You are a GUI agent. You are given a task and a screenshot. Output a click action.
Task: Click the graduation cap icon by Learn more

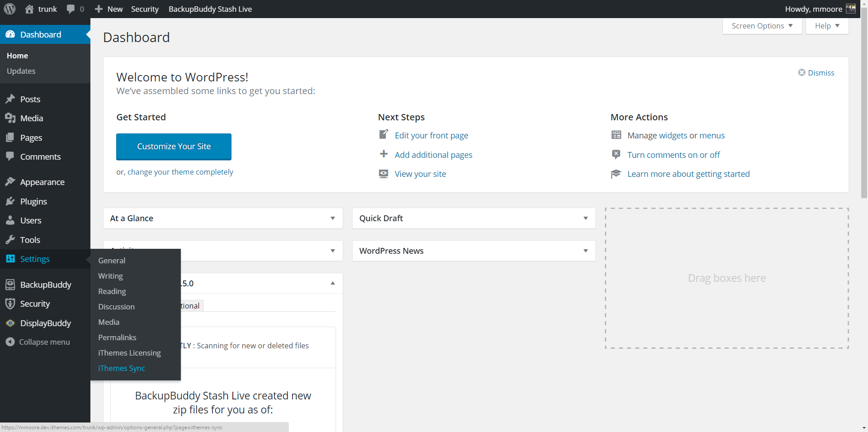point(616,174)
